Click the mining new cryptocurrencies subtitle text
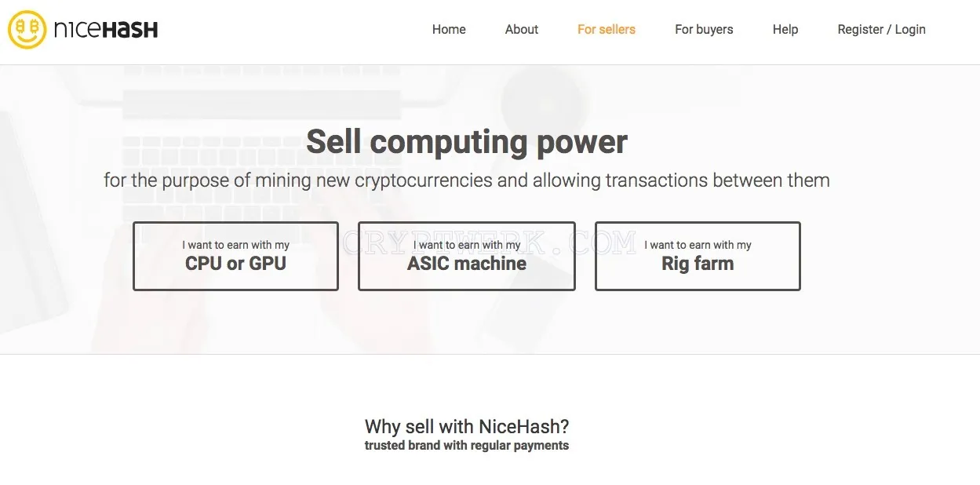This screenshot has height=485, width=980. click(x=467, y=181)
